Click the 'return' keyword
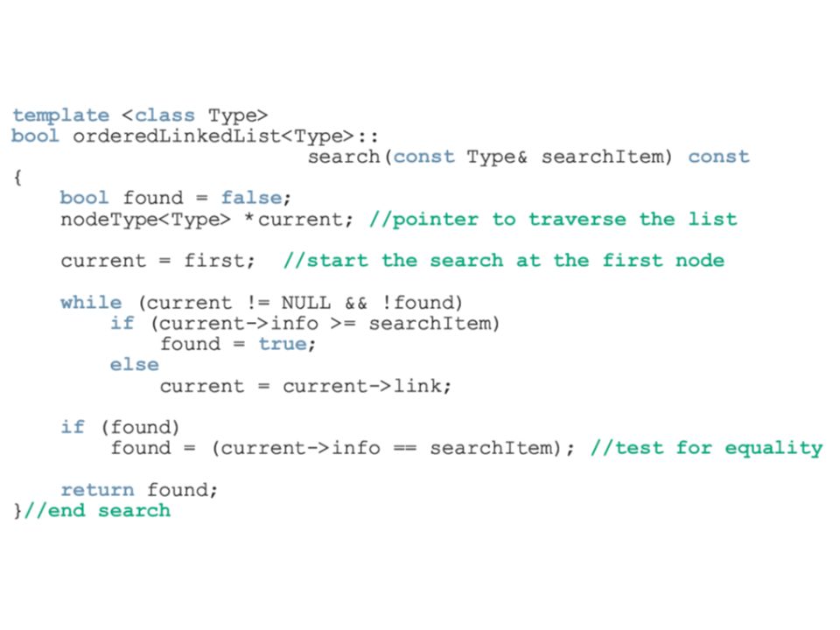This screenshot has width=840, height=630. (x=97, y=490)
